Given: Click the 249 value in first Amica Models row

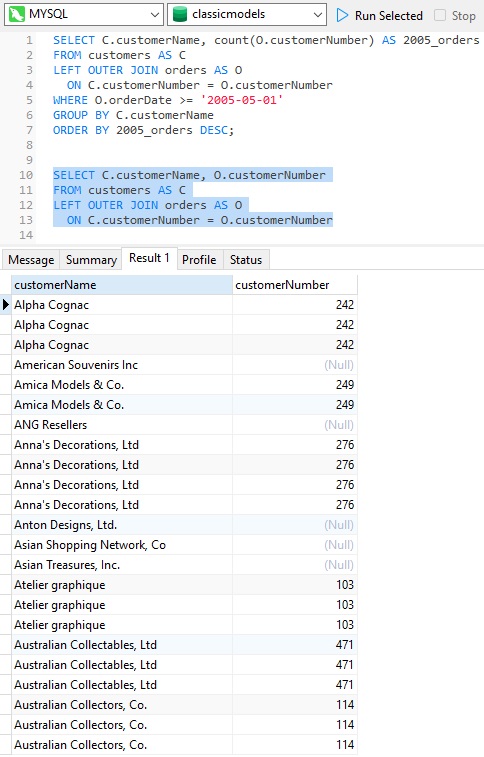Looking at the screenshot, I should [x=345, y=385].
